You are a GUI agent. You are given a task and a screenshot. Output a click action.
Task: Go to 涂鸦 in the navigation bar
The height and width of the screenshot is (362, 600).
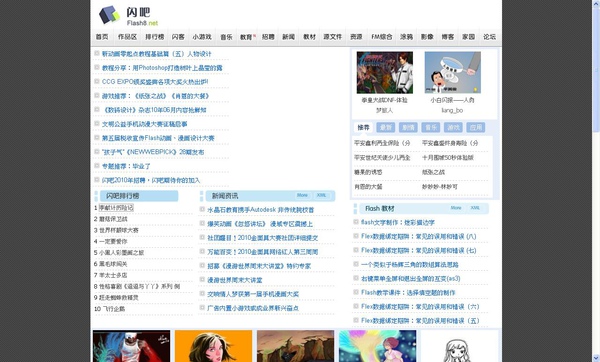pos(406,37)
